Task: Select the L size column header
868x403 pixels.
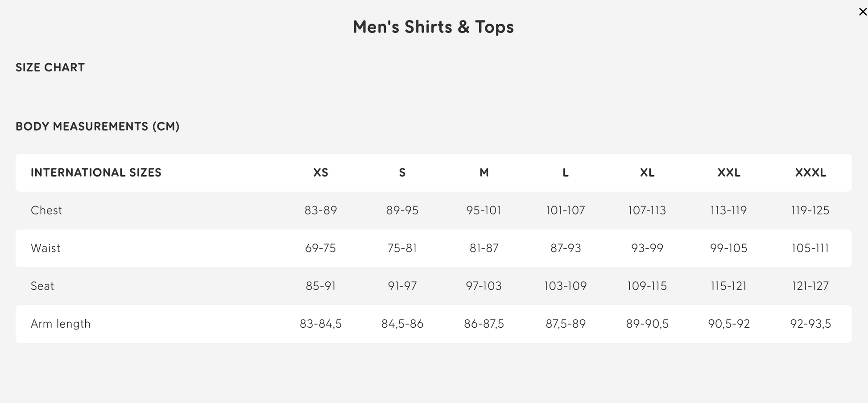Action: [x=565, y=173]
